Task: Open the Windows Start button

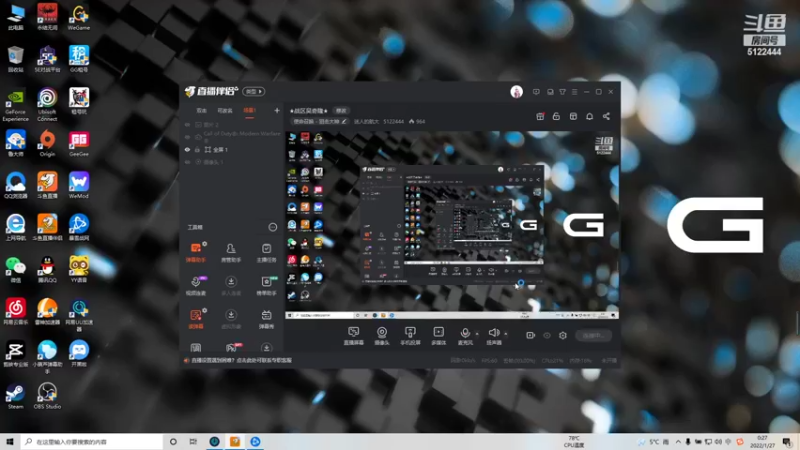Action: [x=9, y=441]
